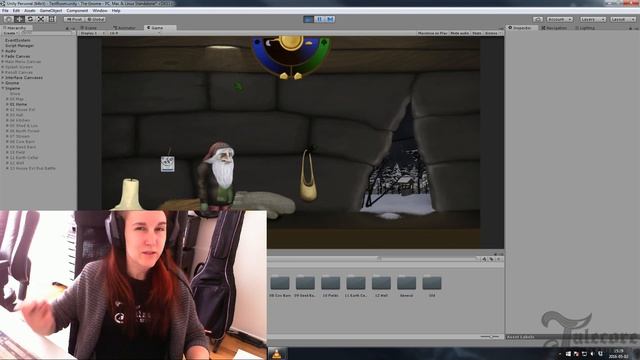Step one frame forward
Image resolution: width=640 pixels, height=360 pixels.
[330, 19]
